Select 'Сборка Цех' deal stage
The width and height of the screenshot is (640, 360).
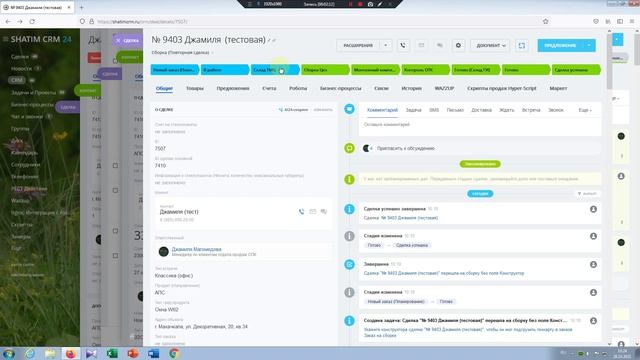tap(325, 70)
